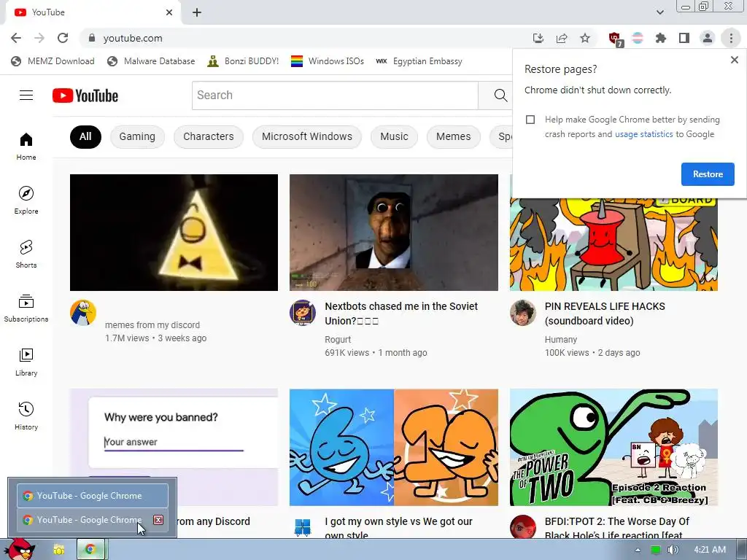The image size is (747, 560).
Task: Open the share page icon
Action: [562, 38]
